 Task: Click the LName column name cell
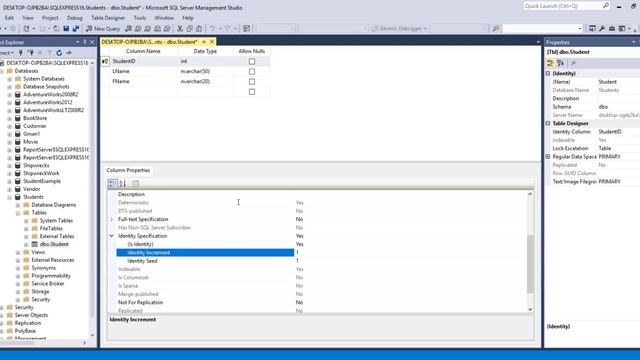coord(144,71)
